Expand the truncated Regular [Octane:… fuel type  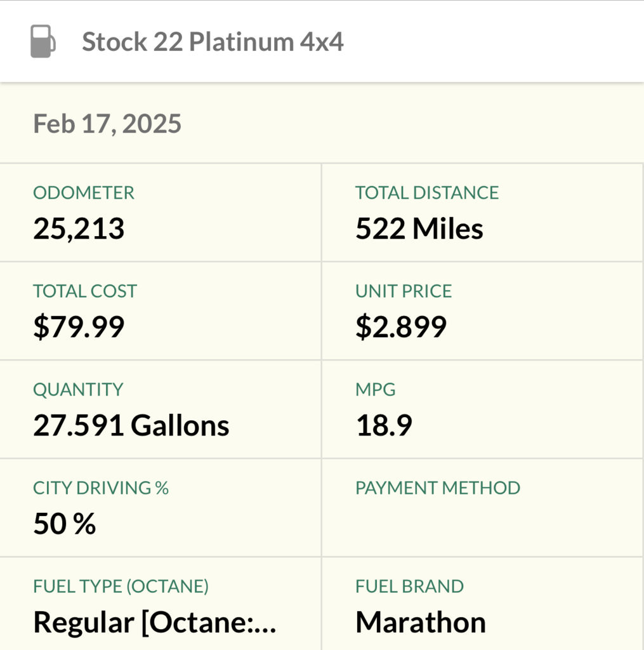point(155,623)
